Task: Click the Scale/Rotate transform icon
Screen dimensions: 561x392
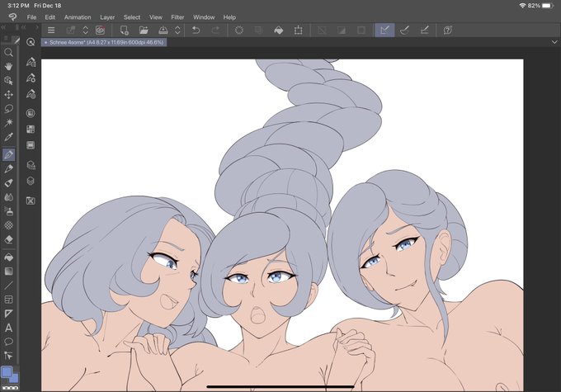Action: point(298,31)
